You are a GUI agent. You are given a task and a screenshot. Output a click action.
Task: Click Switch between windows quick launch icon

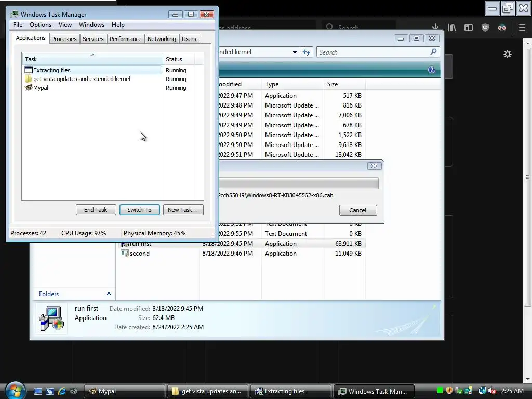[49, 391]
